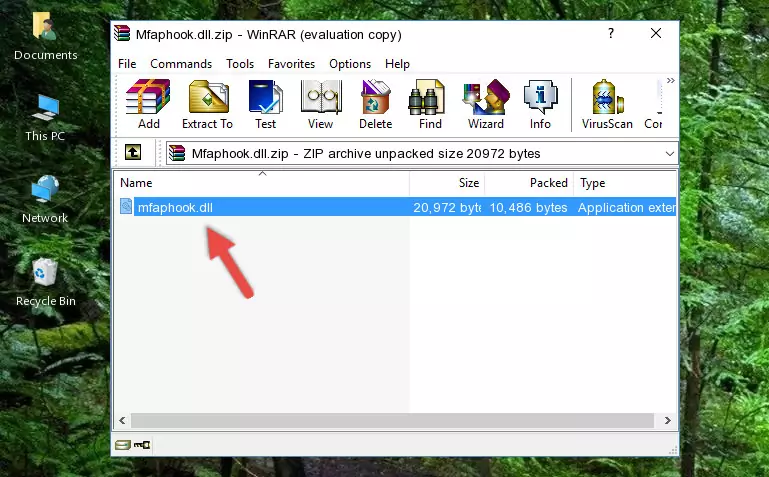This screenshot has width=769, height=477.
Task: Expand hidden toolbar buttons chevron
Action: click(670, 80)
